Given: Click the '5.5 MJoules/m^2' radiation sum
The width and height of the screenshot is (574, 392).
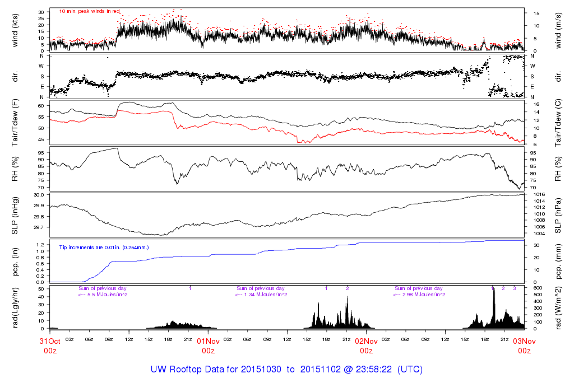Looking at the screenshot, I should 107,295.
